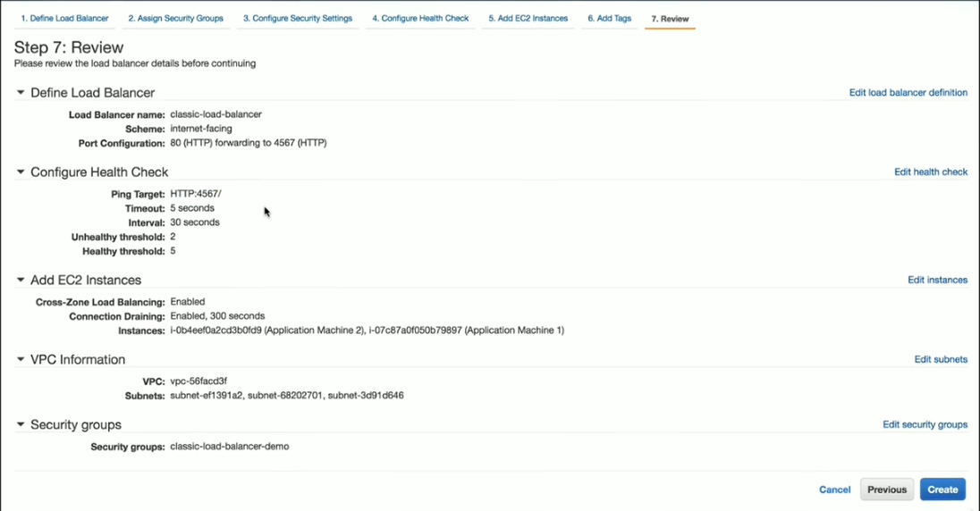Click the security group classic-load-balancer-demo
The height and width of the screenshot is (511, 980).
click(x=230, y=447)
